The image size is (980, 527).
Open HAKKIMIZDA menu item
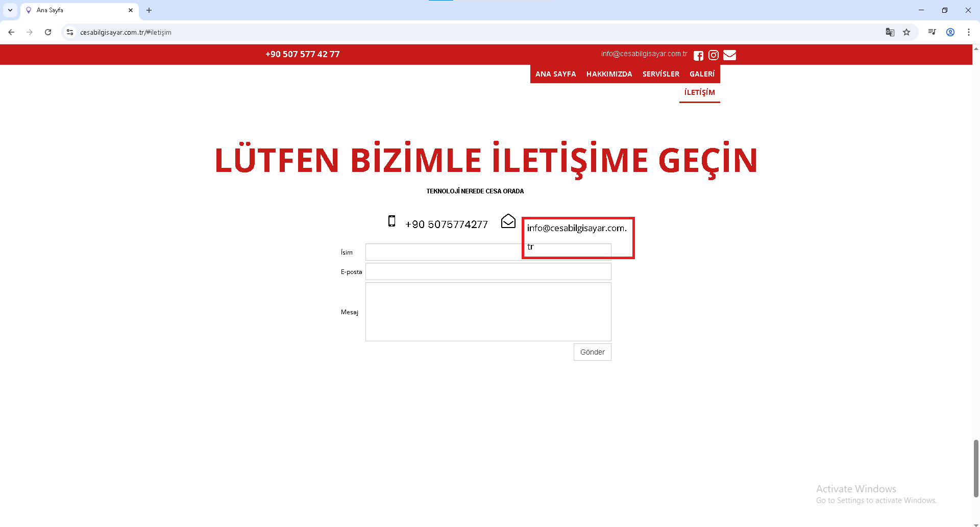click(x=609, y=74)
